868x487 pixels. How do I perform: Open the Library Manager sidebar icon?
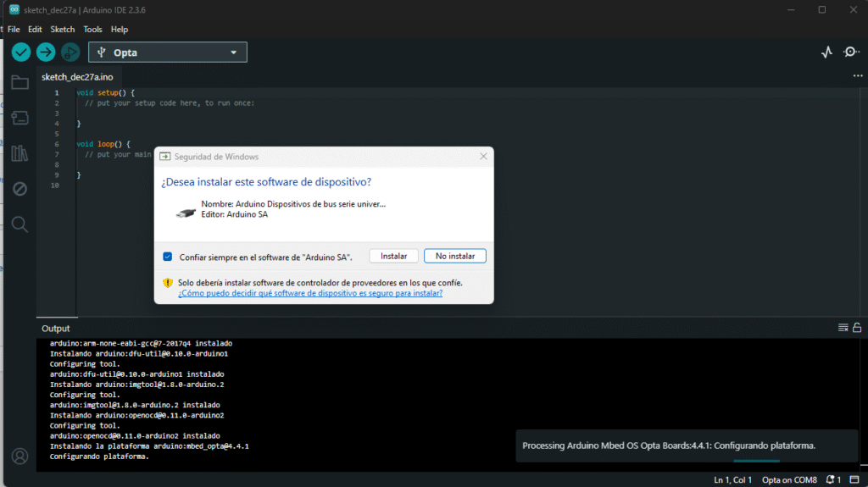pos(19,153)
